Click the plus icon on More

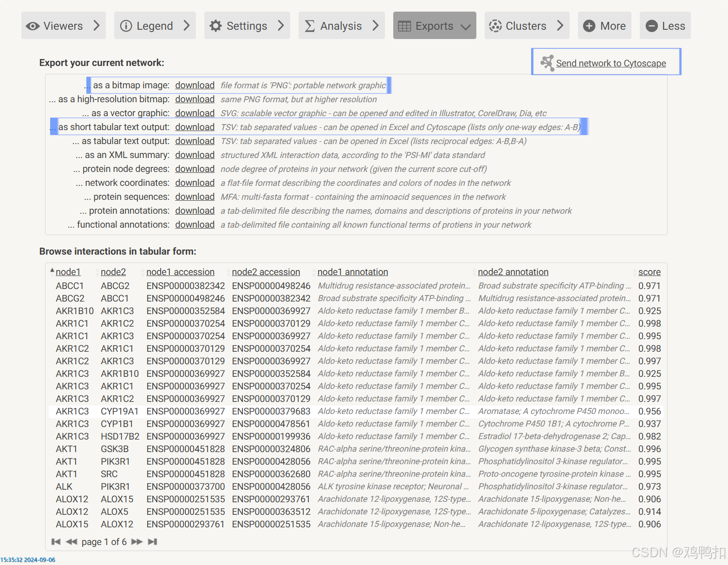tap(589, 26)
